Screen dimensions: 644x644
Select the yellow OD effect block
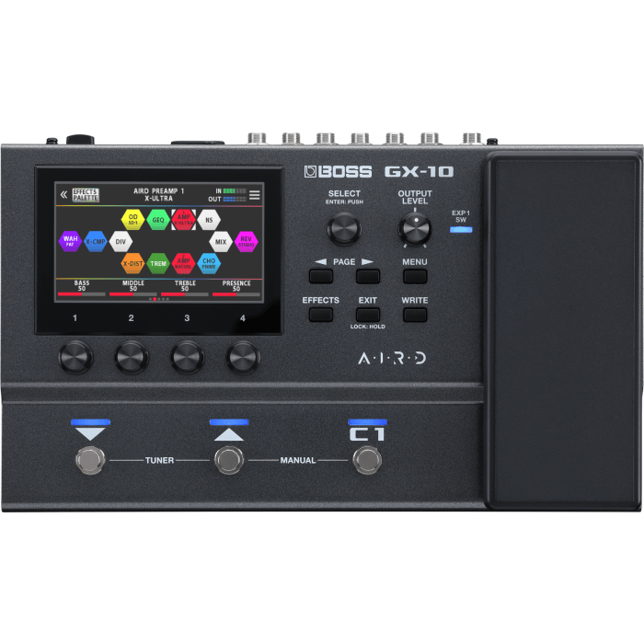tap(133, 220)
